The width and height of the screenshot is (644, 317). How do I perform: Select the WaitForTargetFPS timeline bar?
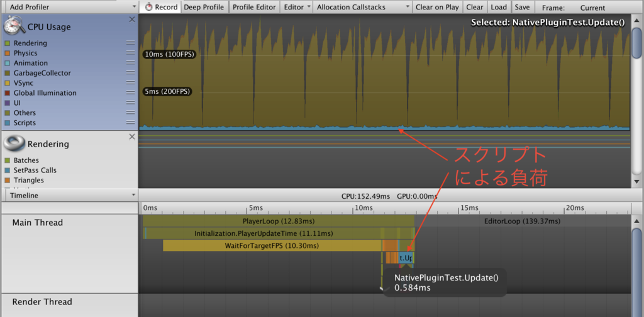click(x=272, y=246)
